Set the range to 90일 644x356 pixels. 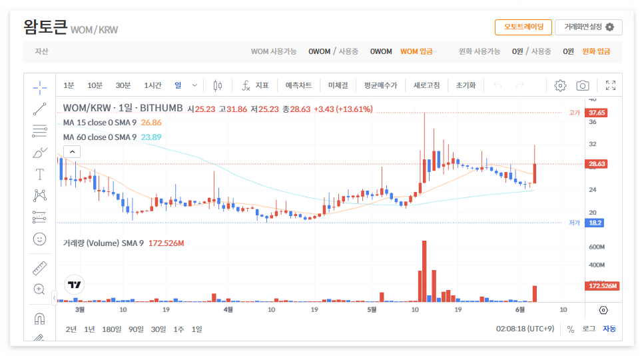coord(136,329)
